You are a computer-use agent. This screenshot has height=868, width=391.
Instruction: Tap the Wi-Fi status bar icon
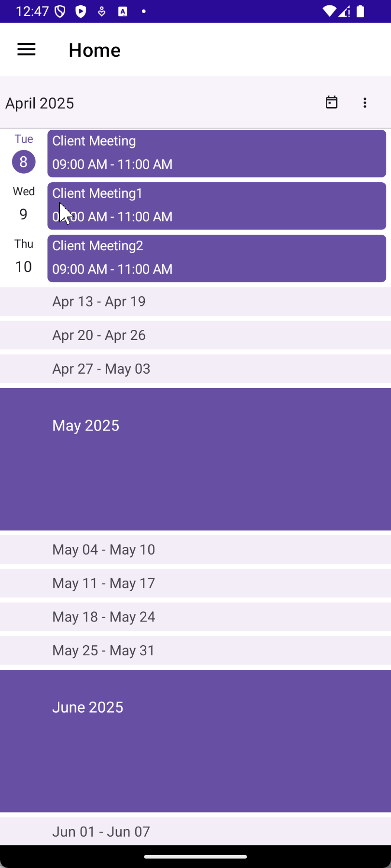[x=329, y=12]
